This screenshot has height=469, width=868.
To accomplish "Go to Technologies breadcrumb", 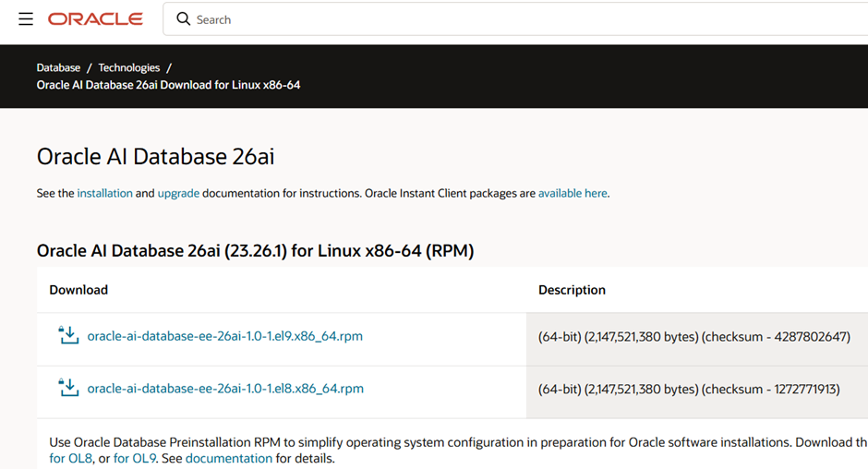I will [129, 67].
